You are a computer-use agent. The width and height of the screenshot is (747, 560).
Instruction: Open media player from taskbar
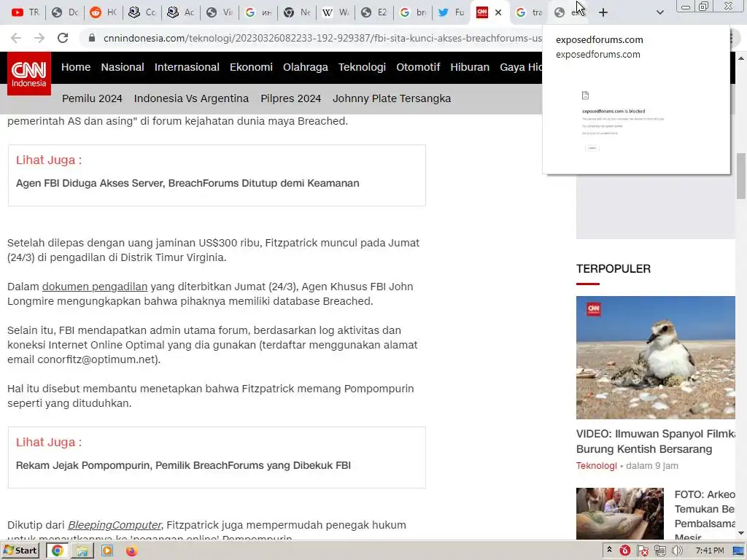[107, 551]
